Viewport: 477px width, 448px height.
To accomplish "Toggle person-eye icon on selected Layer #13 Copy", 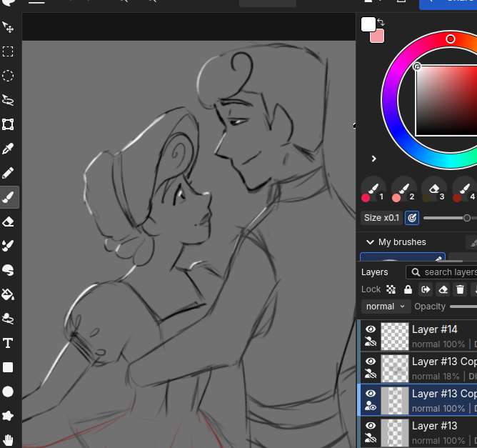I will (x=371, y=406).
